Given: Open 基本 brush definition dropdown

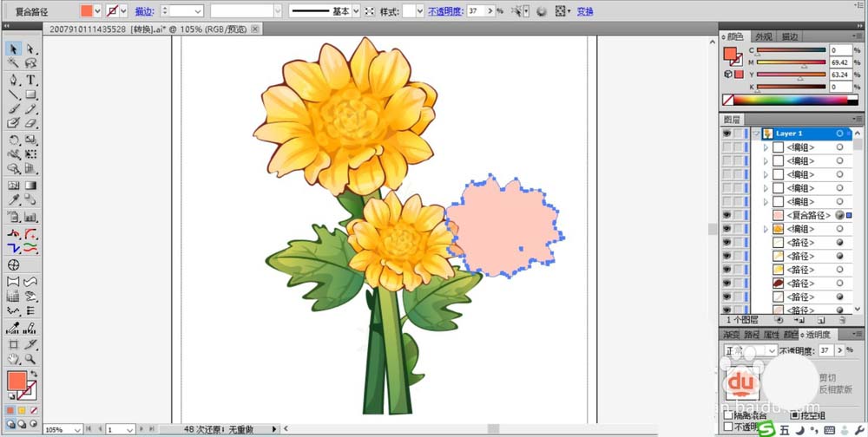Looking at the screenshot, I should pyautogui.click(x=355, y=11).
